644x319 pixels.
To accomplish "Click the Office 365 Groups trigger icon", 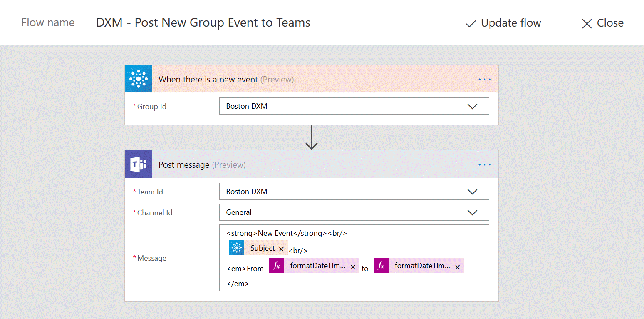I will pyautogui.click(x=139, y=79).
